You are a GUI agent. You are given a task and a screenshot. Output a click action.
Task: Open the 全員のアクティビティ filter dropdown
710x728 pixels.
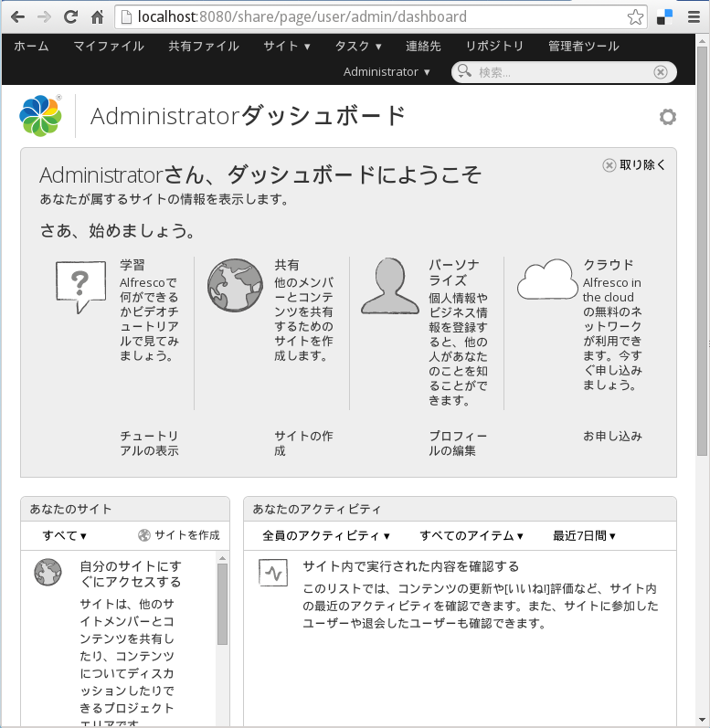(x=326, y=536)
